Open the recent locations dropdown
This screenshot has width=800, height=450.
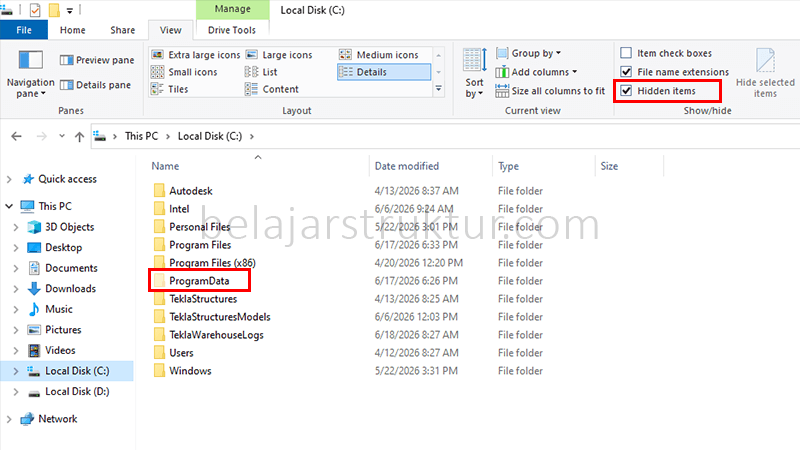point(62,136)
